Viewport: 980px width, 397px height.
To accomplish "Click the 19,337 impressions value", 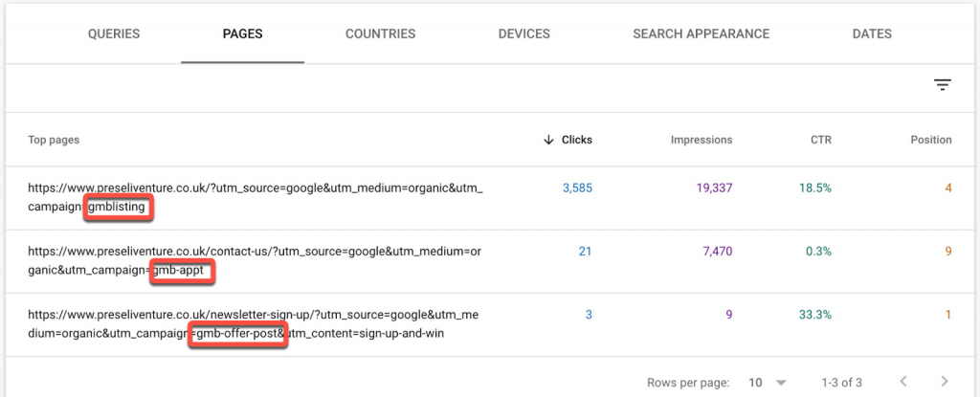I will [712, 187].
